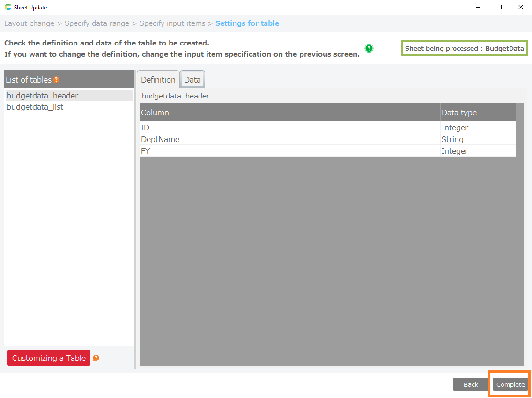Click the Complete button
This screenshot has height=398, width=532.
coord(510,384)
